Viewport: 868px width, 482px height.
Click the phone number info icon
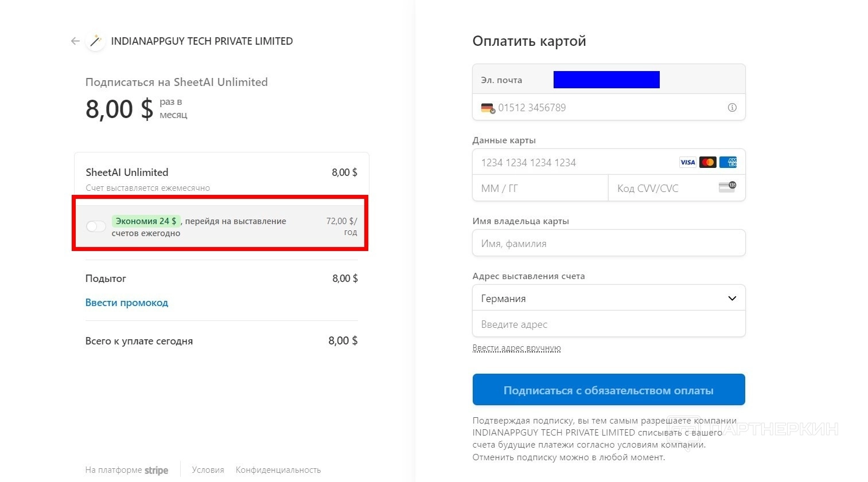tap(732, 108)
